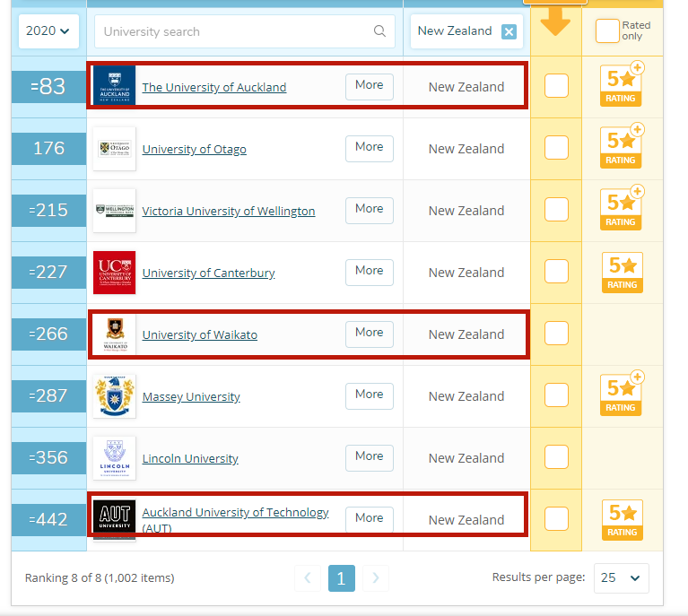Check compare box for Lincoln University
The height and width of the screenshot is (616, 688).
click(556, 456)
